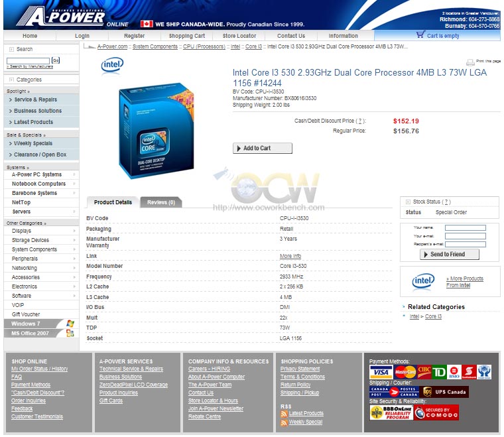The width and height of the screenshot is (504, 437).
Task: Open the Contact Us menu item
Action: point(291,36)
